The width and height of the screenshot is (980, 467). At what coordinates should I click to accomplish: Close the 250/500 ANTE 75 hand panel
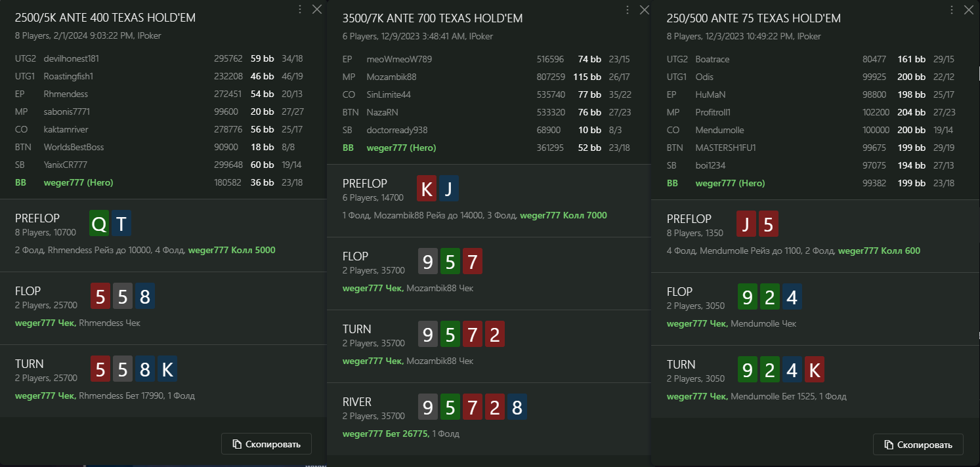click(968, 10)
